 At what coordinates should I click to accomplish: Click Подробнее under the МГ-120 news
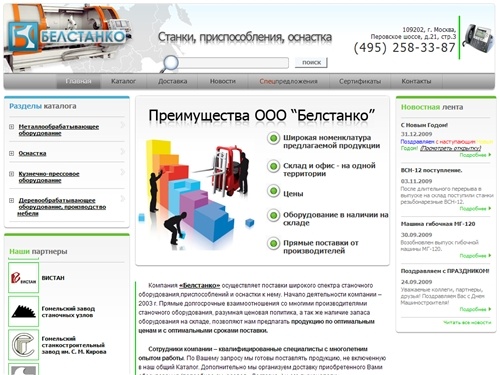[475, 256]
